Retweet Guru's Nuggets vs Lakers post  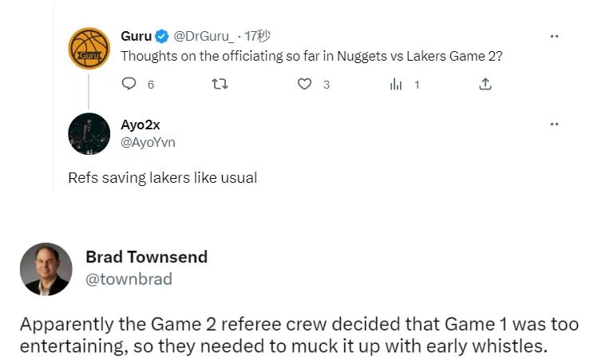pyautogui.click(x=219, y=84)
